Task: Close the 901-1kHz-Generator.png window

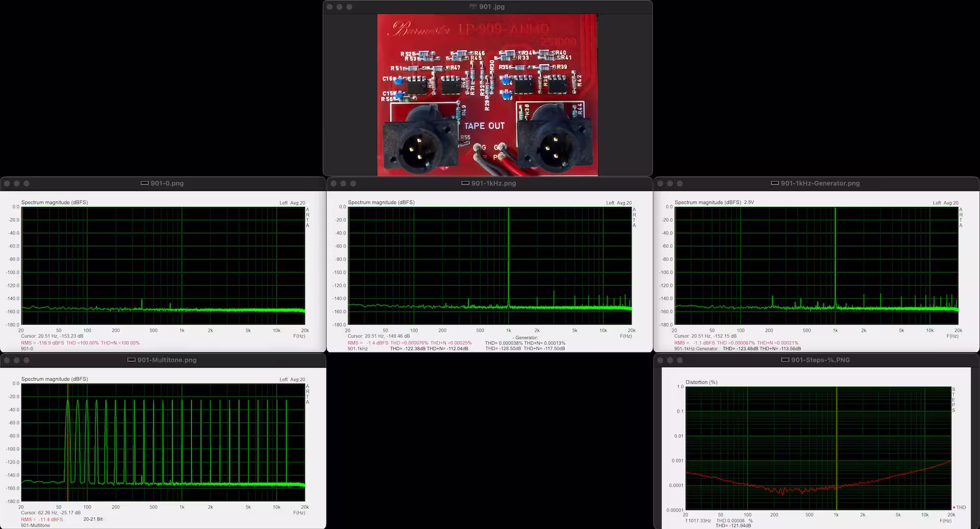Action: pos(660,183)
